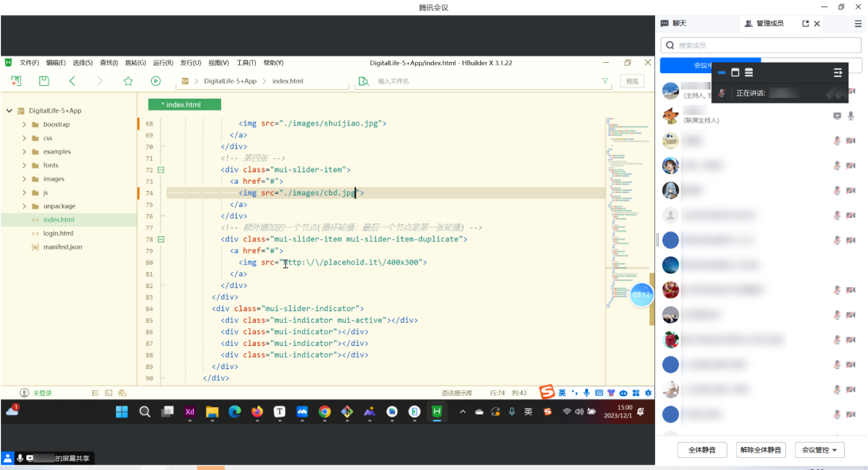Click the co-host's screen share icon

point(837,115)
